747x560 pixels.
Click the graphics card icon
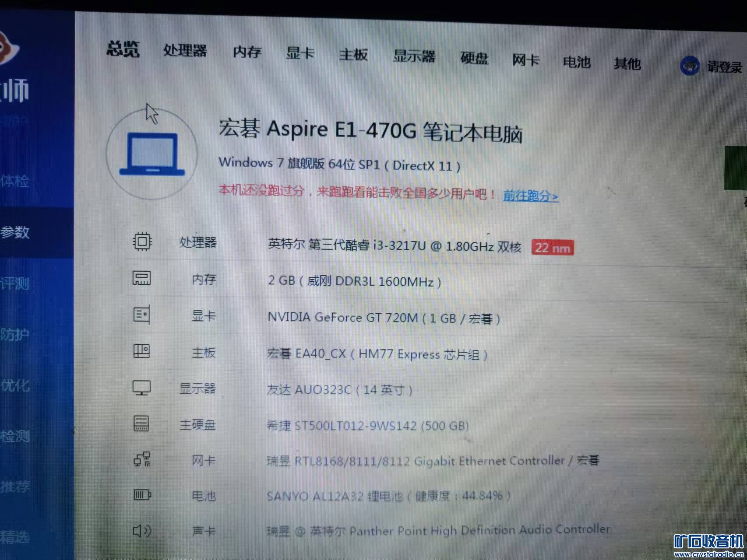141,315
